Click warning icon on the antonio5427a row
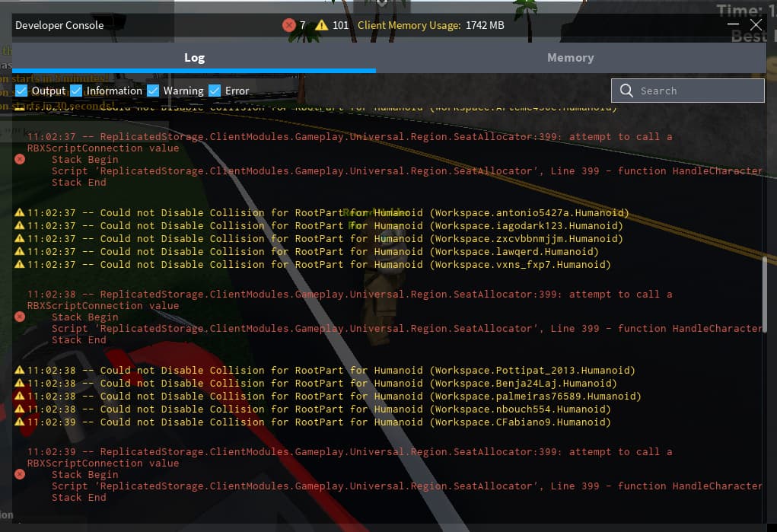This screenshot has width=777, height=532. pos(20,212)
